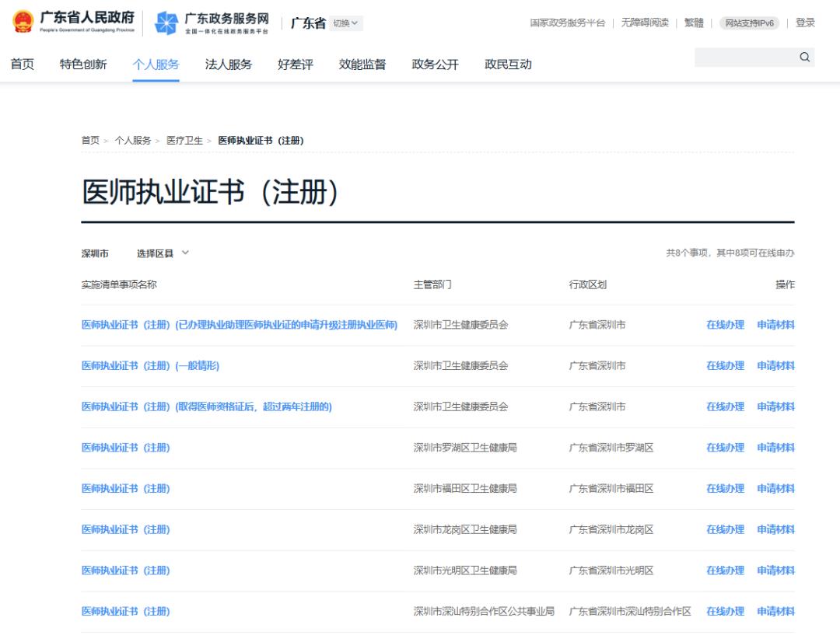Click 深圳市深汕特别合作区公共事业局 department cell

point(484,612)
